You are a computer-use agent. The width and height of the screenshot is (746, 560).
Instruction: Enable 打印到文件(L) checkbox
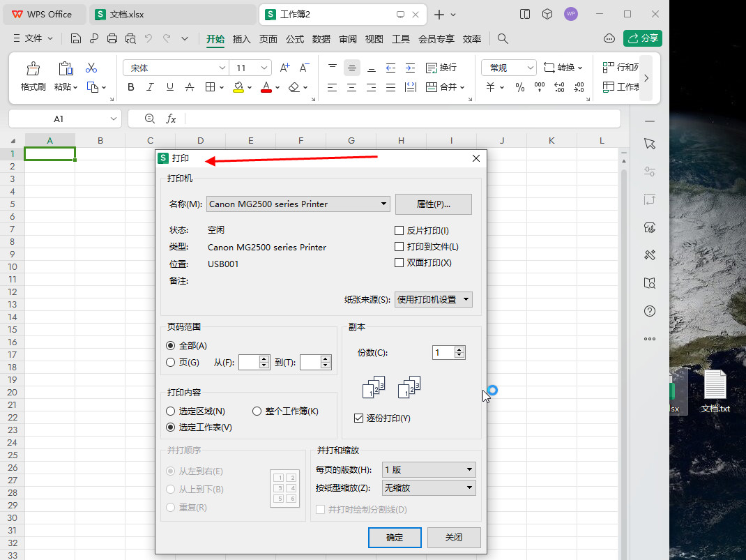[x=399, y=246]
